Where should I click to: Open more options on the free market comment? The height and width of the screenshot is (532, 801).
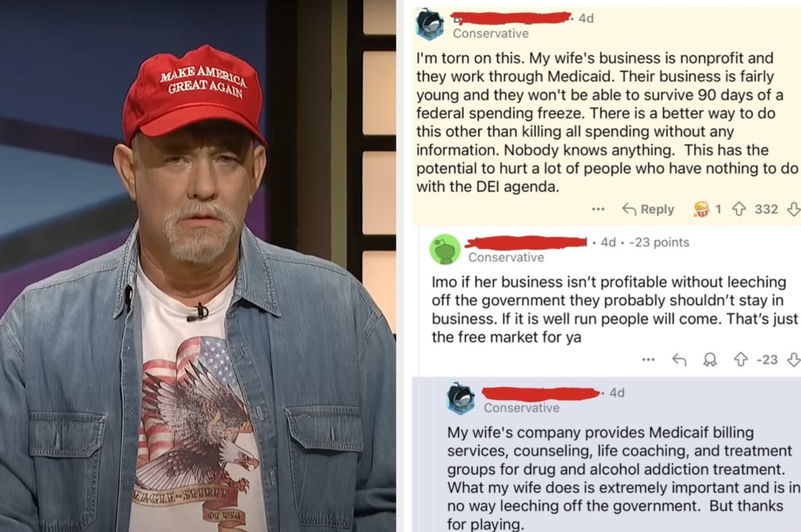click(x=648, y=360)
